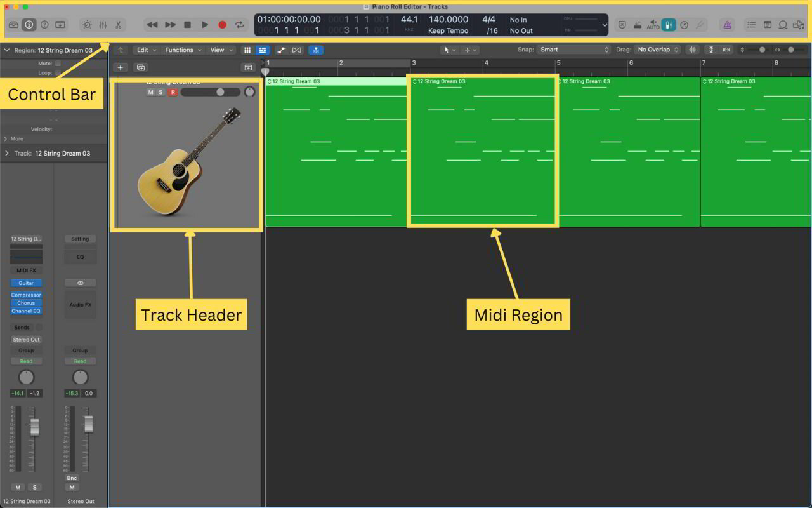This screenshot has height=508, width=812.
Task: Click the Metronome icon
Action: 726,25
